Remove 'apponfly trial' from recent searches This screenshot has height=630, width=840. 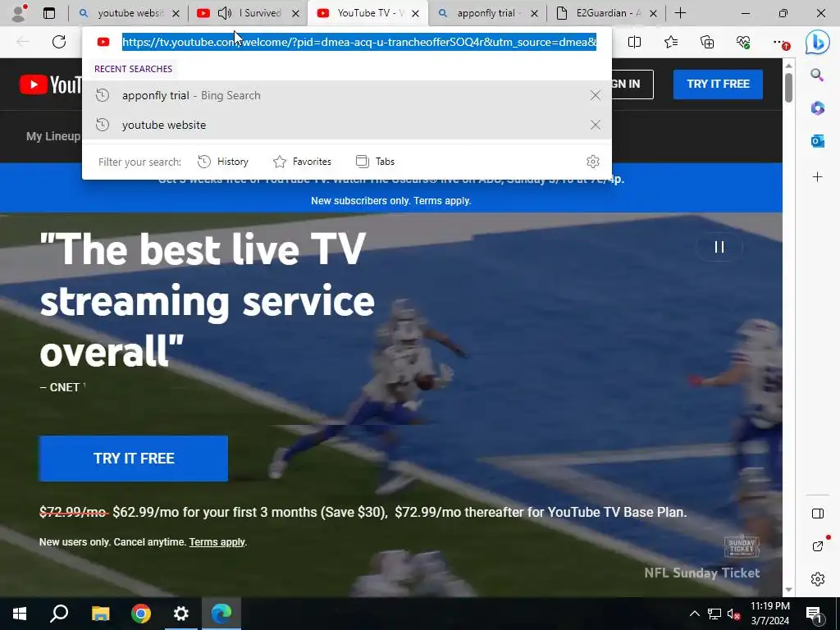[x=596, y=95]
